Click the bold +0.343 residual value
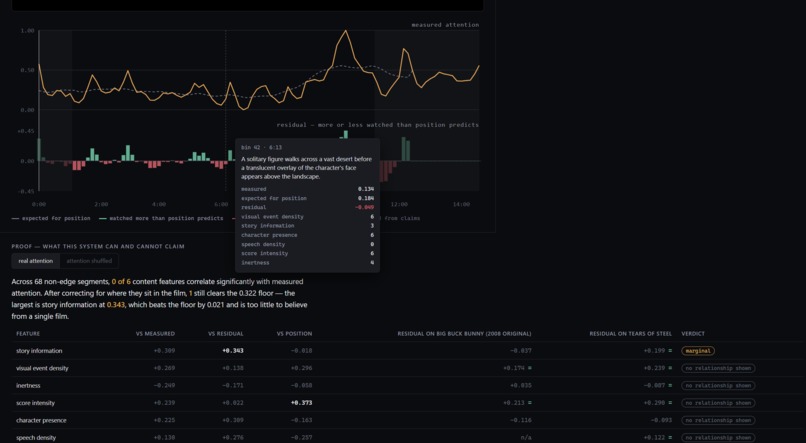The width and height of the screenshot is (806, 443). pyautogui.click(x=233, y=351)
